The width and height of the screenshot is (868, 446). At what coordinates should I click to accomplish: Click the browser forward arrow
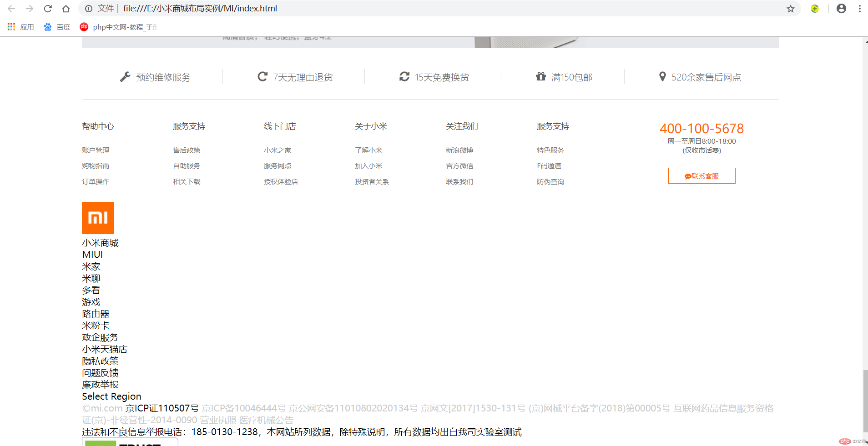[30, 9]
